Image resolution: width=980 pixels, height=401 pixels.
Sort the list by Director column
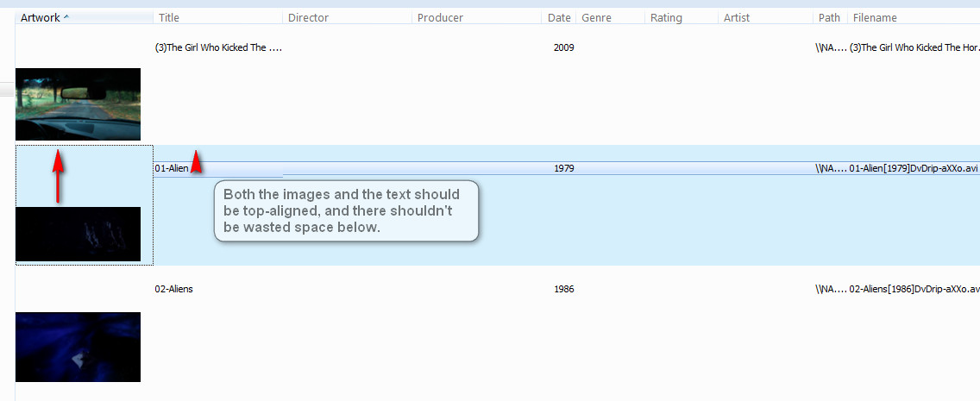click(x=308, y=17)
